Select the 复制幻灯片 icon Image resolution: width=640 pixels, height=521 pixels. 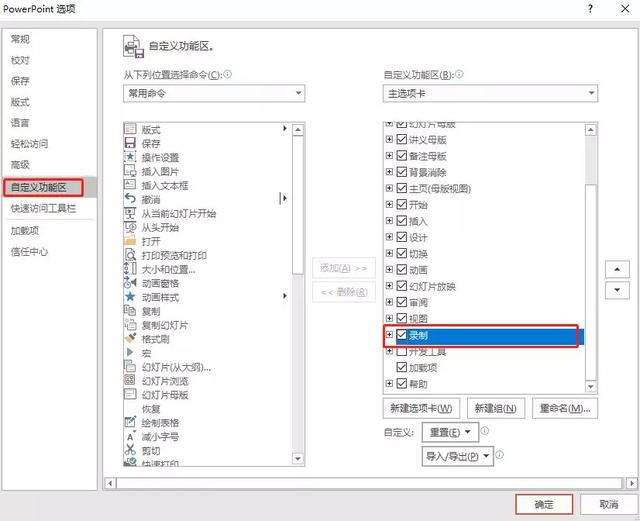tap(130, 325)
